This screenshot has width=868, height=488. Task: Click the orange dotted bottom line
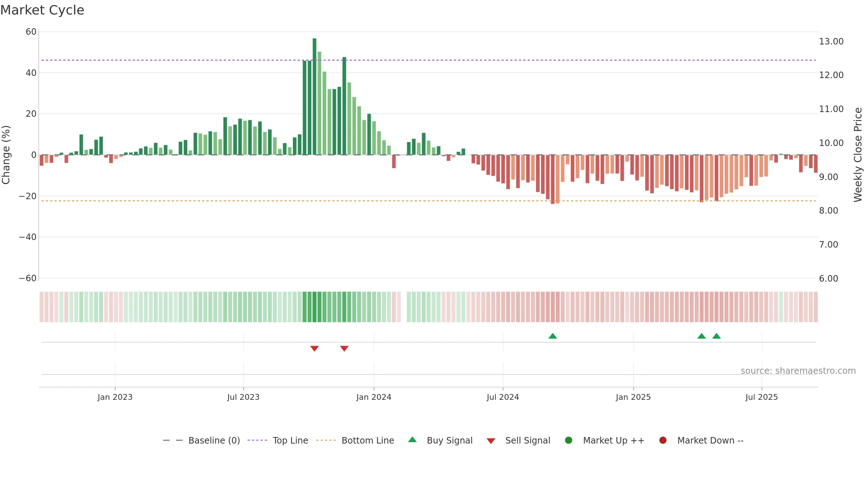[429, 201]
